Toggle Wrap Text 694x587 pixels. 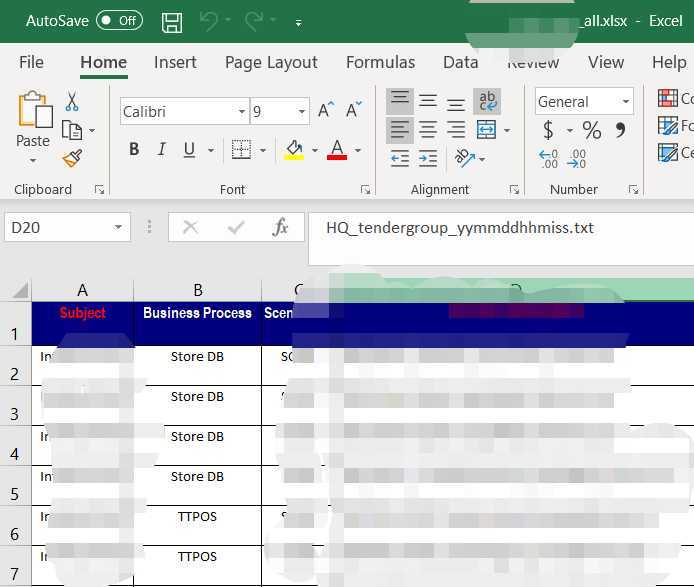tap(487, 101)
